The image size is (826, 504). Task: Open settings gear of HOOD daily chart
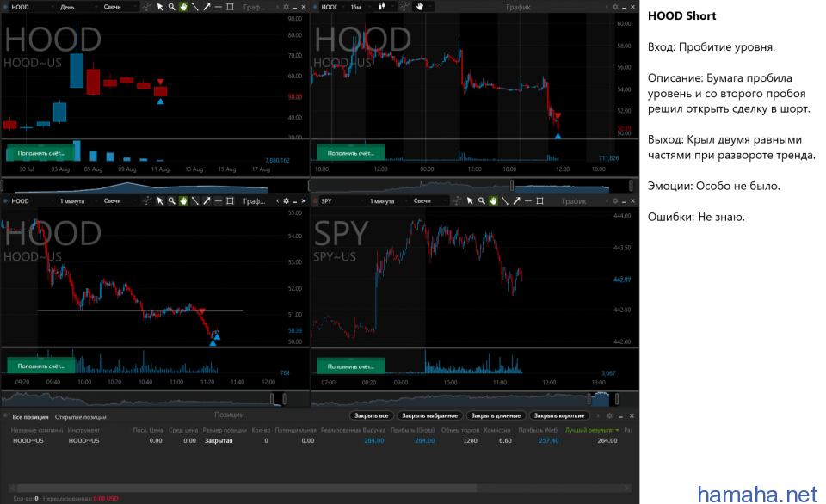pos(286,7)
